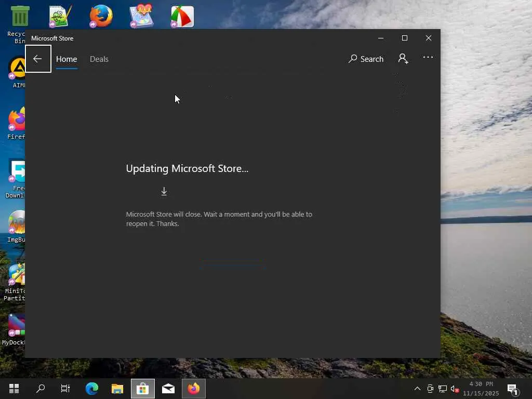The width and height of the screenshot is (532, 399).
Task: Click the Meet Now tray icon
Action: 430,389
